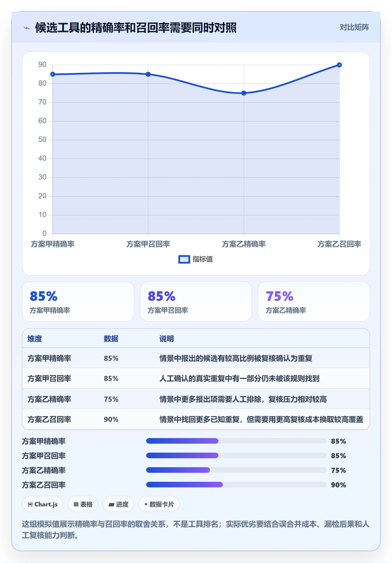Screen dimensions: 392x563
Task: Click the 方案甲召回率 data point on chart
Action: [x=148, y=74]
